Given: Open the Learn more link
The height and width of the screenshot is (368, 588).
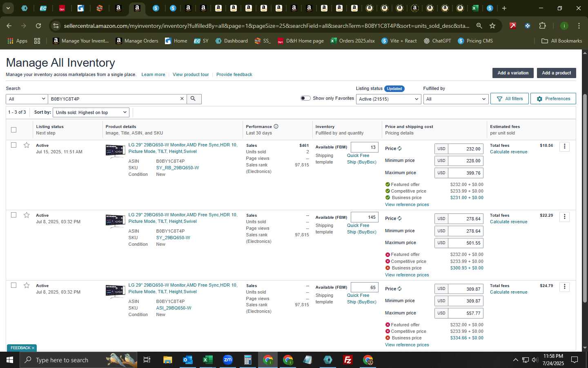Looking at the screenshot, I should [153, 74].
